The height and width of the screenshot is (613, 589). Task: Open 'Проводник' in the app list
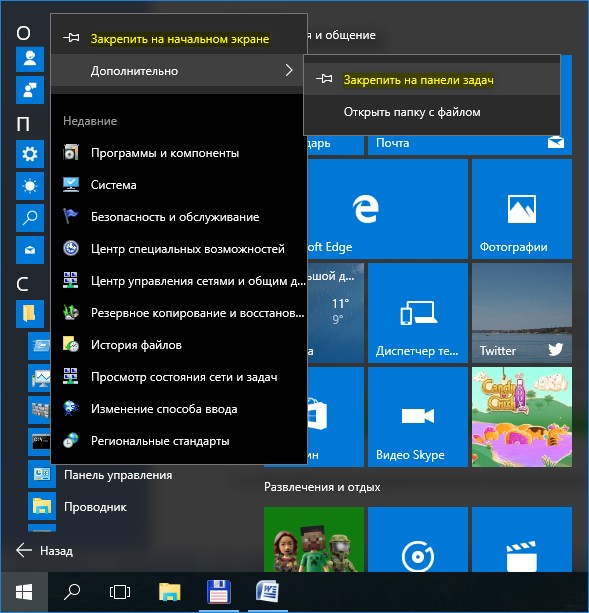coord(95,507)
